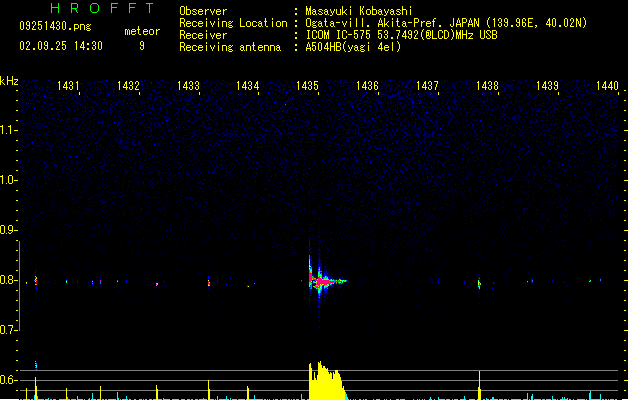
Task: Click the spectrogram echo near 1438
Action: (x=479, y=283)
